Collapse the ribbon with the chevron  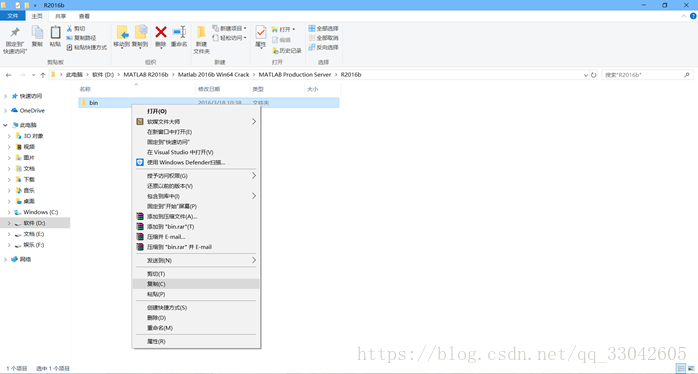pyautogui.click(x=684, y=16)
